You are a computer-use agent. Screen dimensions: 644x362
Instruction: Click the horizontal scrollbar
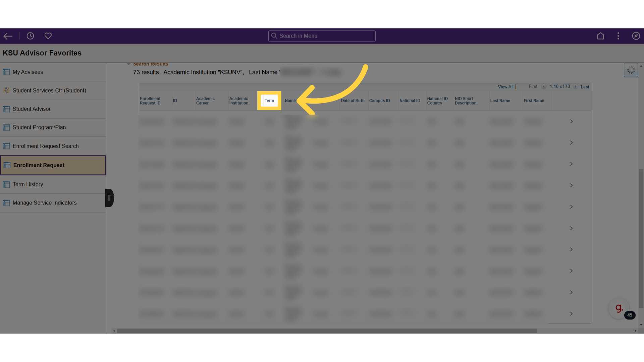327,331
